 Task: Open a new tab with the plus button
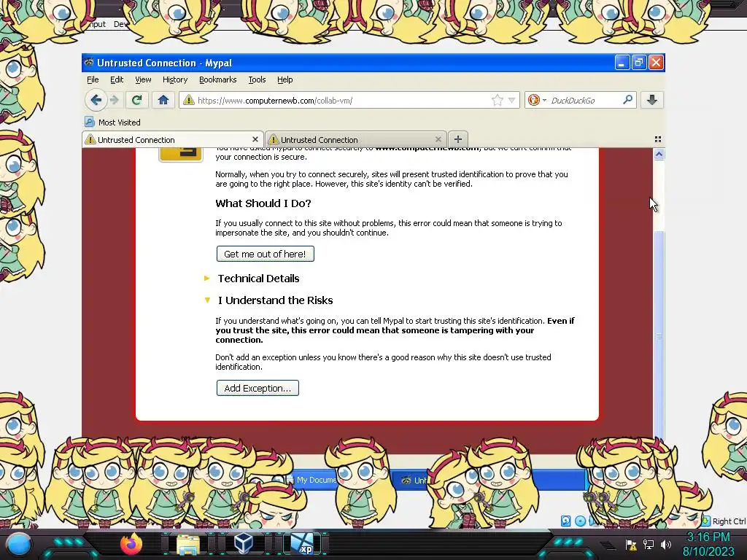point(458,139)
